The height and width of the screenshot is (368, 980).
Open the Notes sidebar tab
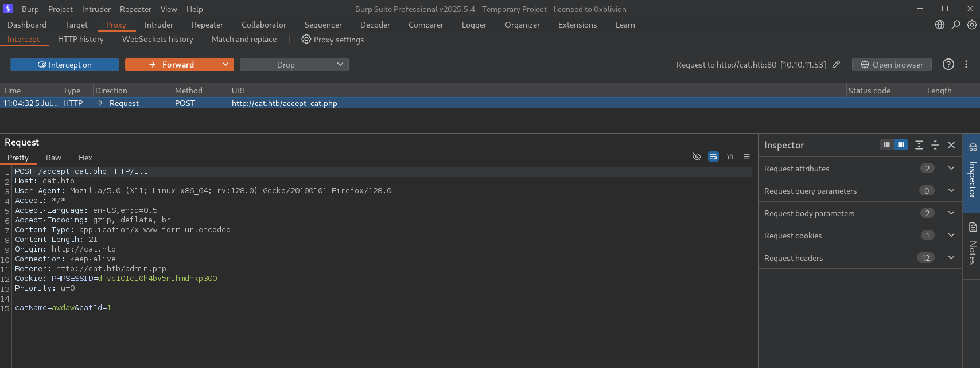pyautogui.click(x=972, y=244)
